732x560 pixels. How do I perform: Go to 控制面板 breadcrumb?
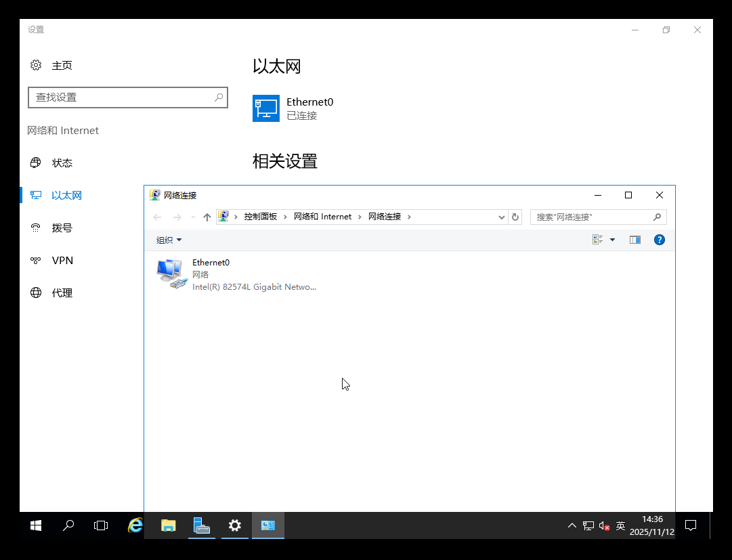(x=261, y=217)
